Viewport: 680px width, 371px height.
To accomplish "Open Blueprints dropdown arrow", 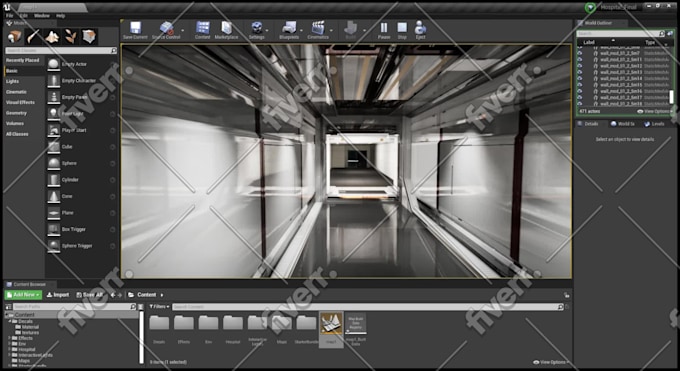I will click(301, 30).
